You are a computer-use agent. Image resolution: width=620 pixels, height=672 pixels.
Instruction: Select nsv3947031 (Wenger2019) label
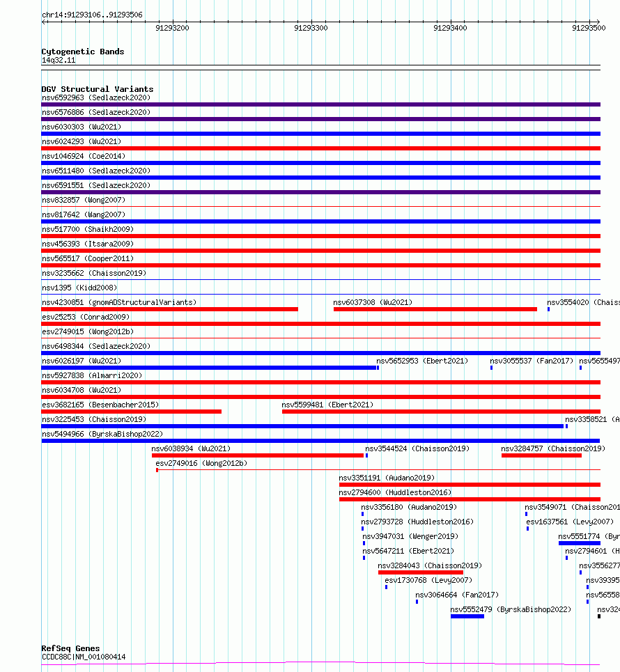(x=410, y=536)
